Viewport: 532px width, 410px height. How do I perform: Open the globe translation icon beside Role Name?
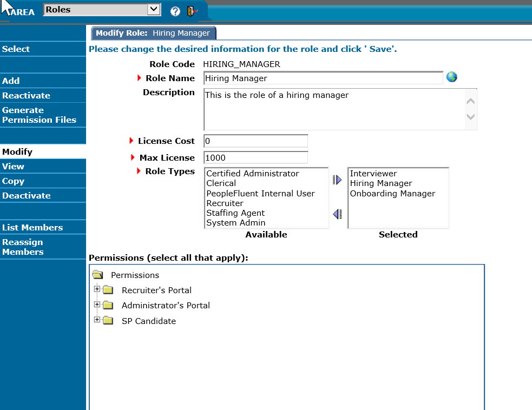(x=451, y=77)
